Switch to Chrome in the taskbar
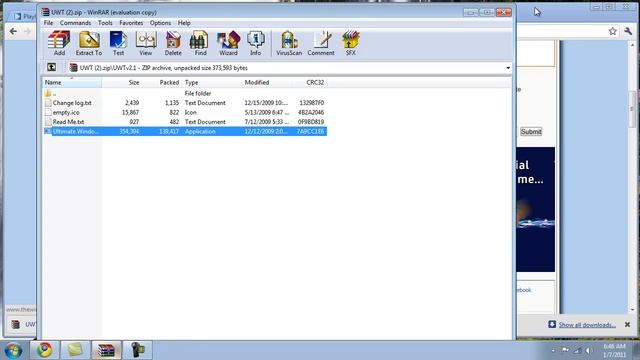The image size is (640, 360). (x=44, y=350)
